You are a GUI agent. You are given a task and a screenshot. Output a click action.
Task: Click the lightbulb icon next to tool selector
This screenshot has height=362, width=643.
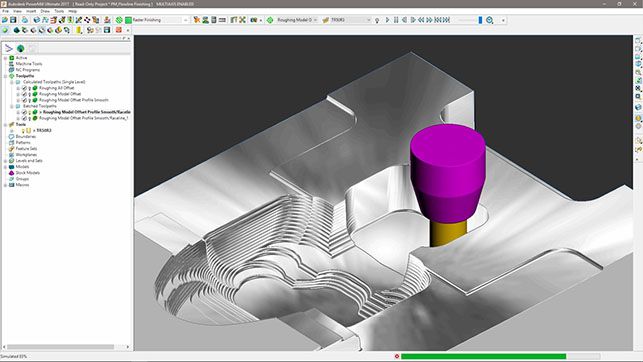click(x=377, y=20)
